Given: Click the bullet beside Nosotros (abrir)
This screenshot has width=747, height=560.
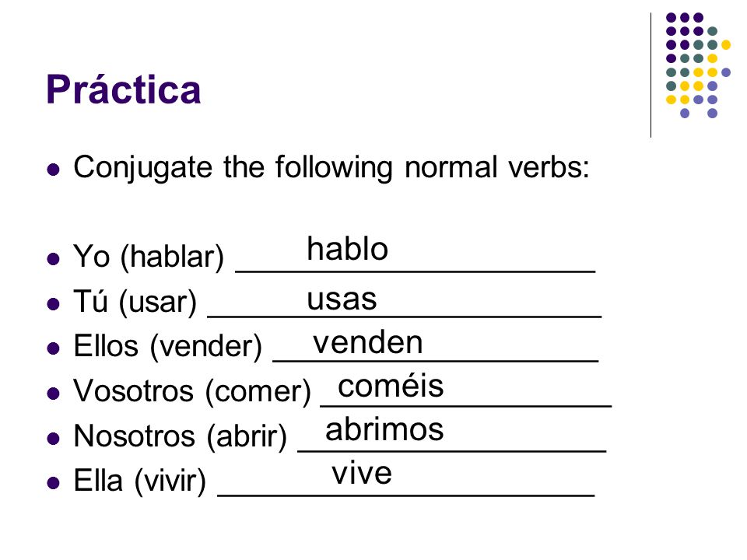Looking at the screenshot, I should coord(54,438).
